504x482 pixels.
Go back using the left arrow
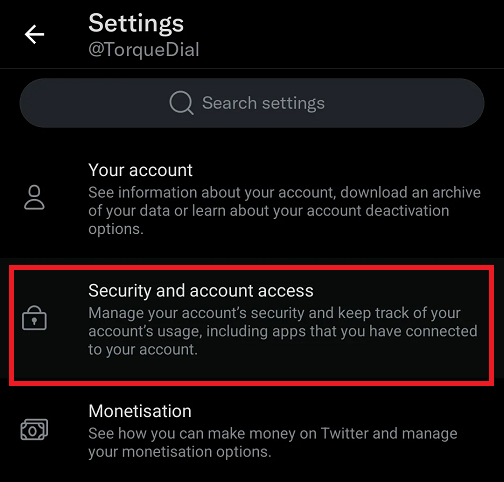pyautogui.click(x=34, y=34)
